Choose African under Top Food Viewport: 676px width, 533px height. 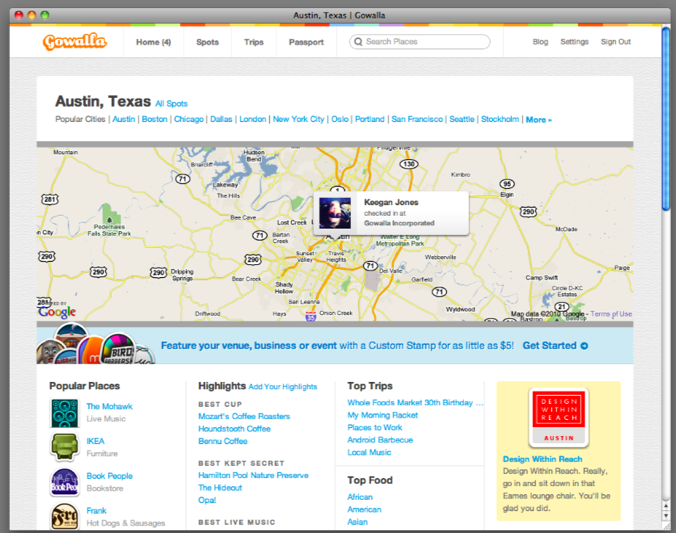[360, 497]
